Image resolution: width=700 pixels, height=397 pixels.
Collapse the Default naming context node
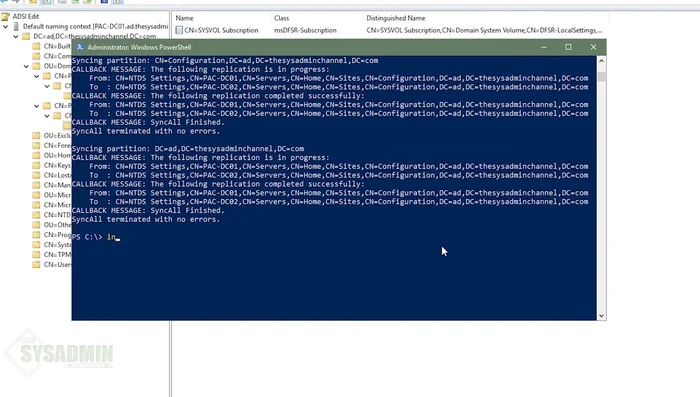point(5,26)
